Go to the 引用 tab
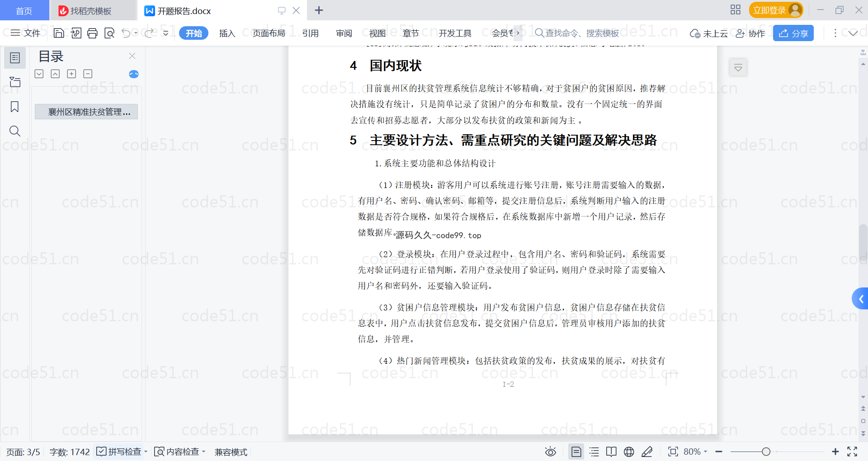Image resolution: width=868 pixels, height=461 pixels. [310, 33]
